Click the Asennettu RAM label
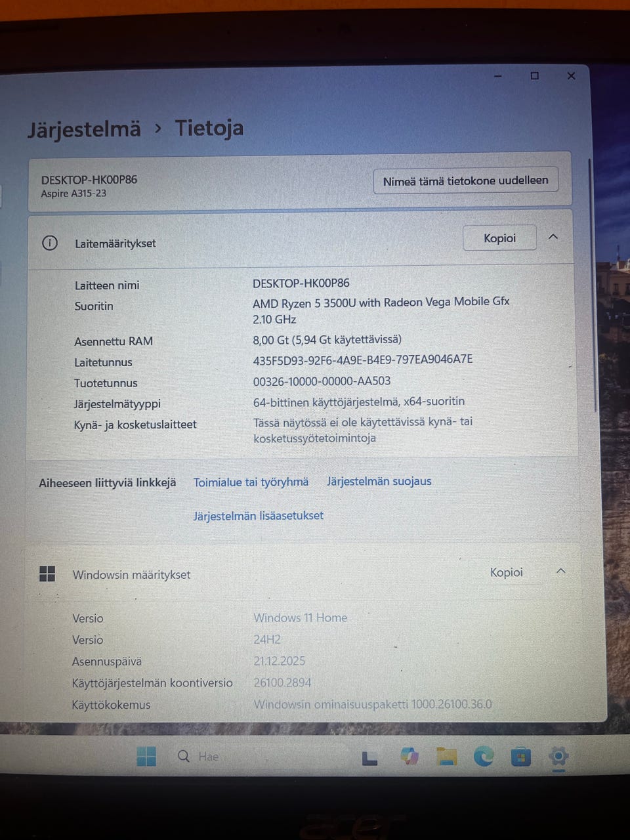Viewport: 630px width, 840px height. (x=114, y=341)
